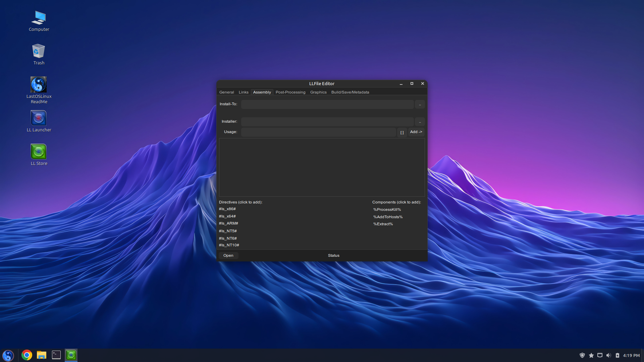The image size is (644, 362).
Task: Browse for the Install-To path
Action: pyautogui.click(x=420, y=104)
